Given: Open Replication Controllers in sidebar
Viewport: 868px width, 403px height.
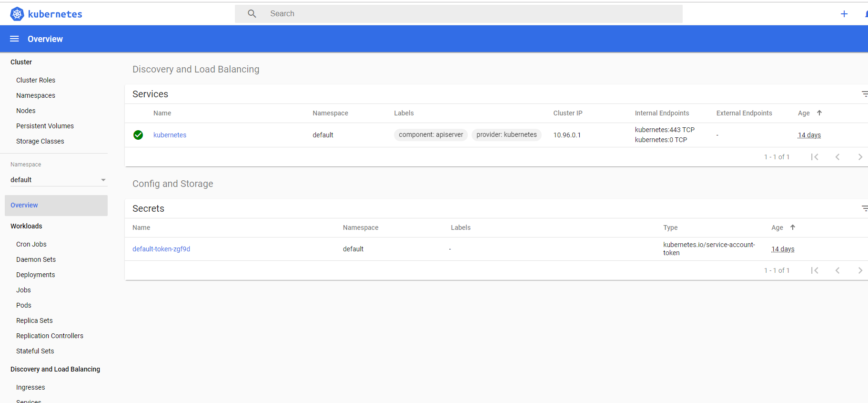Looking at the screenshot, I should 50,336.
